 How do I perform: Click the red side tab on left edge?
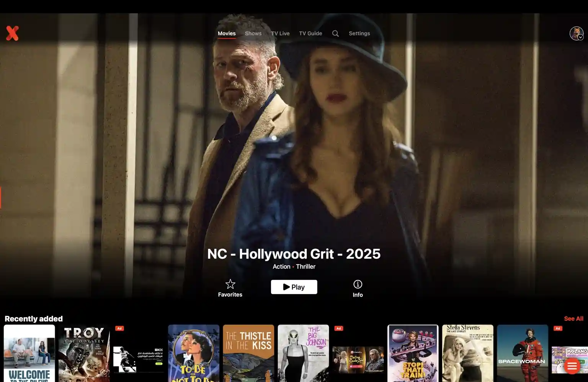point(0,198)
